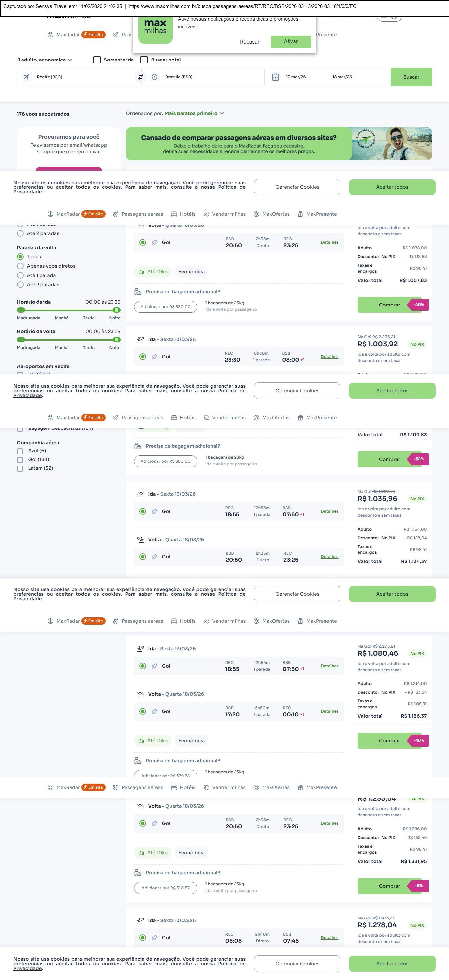
Task: Activate notifications with the 'Ativar' button
Action: [x=291, y=42]
